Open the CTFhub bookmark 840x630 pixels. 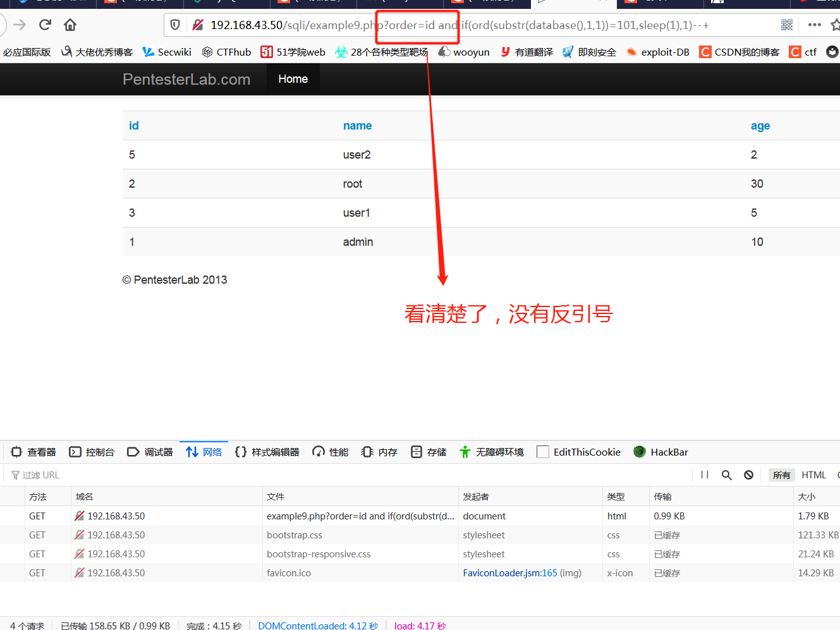click(226, 52)
